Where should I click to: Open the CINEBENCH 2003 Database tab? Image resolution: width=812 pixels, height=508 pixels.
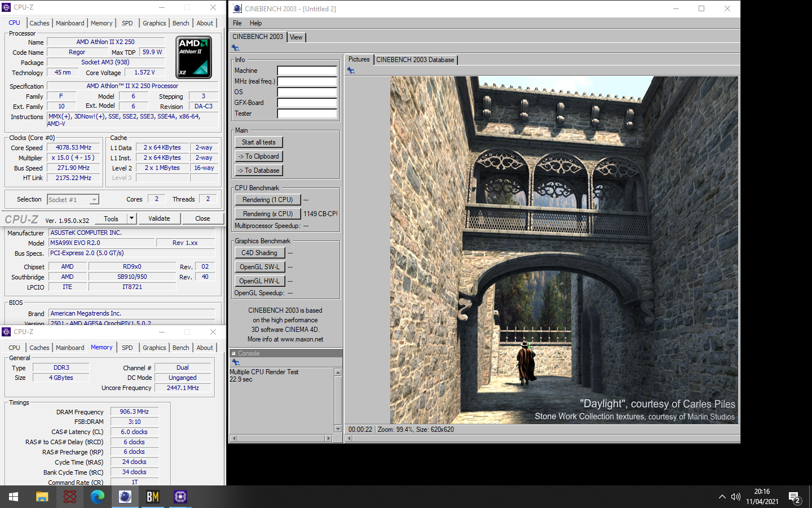point(415,60)
